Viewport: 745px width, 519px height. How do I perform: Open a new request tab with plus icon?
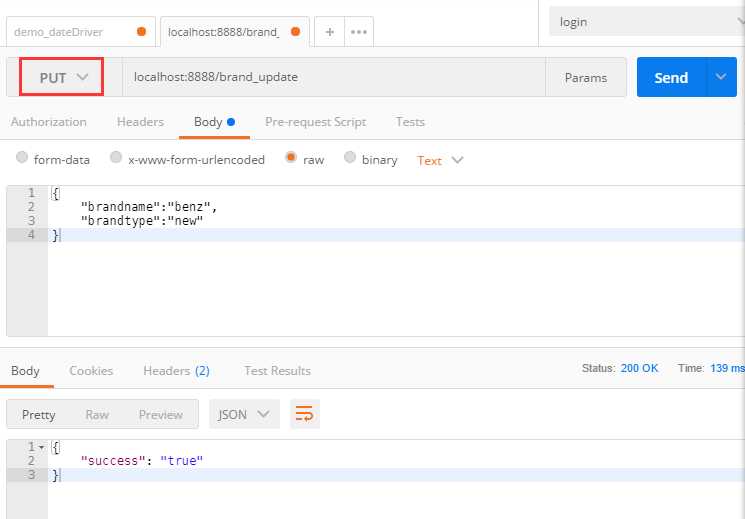click(329, 32)
